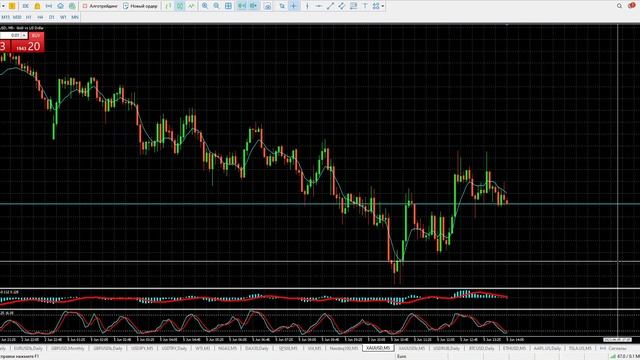This screenshot has height=360, width=640.
Task: Switch to the USDJPY,M5 chart tab
Action: point(142,348)
